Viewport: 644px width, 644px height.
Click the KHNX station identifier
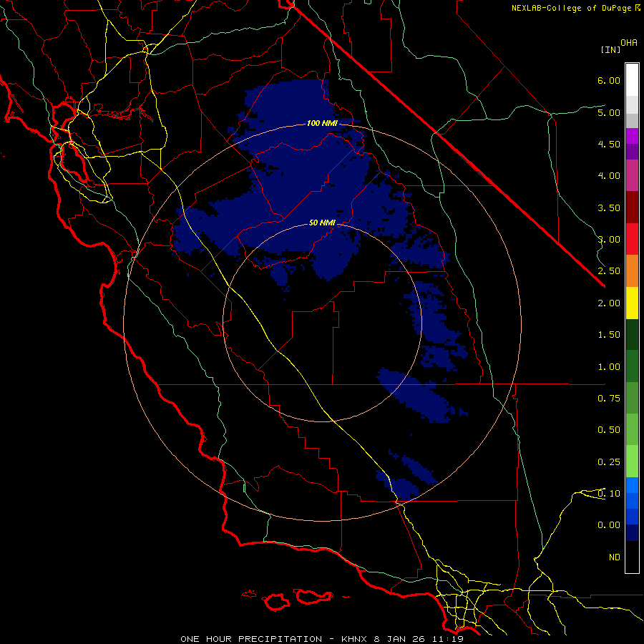354,639
